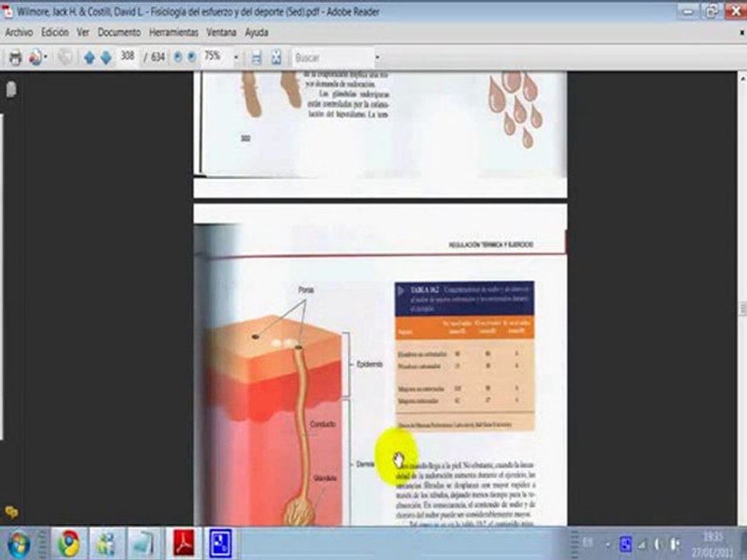
Task: Click the 'Regulación térmica y ejercicio' page header
Action: pos(491,245)
